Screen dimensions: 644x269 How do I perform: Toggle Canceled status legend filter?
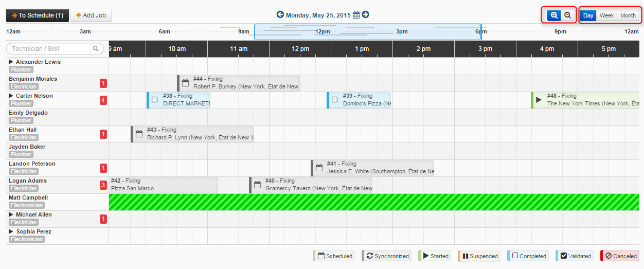(x=620, y=256)
